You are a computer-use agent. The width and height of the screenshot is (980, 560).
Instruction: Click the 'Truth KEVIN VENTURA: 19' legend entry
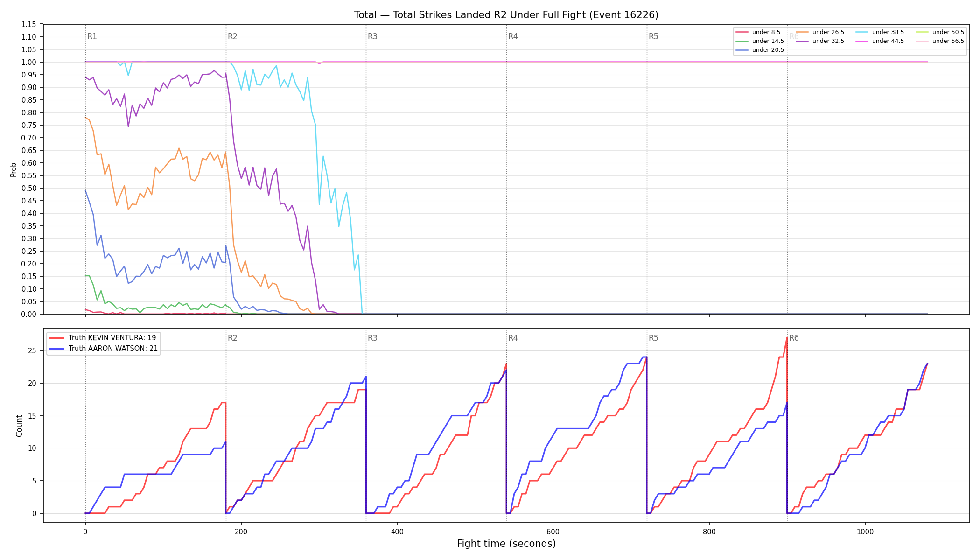coord(103,337)
